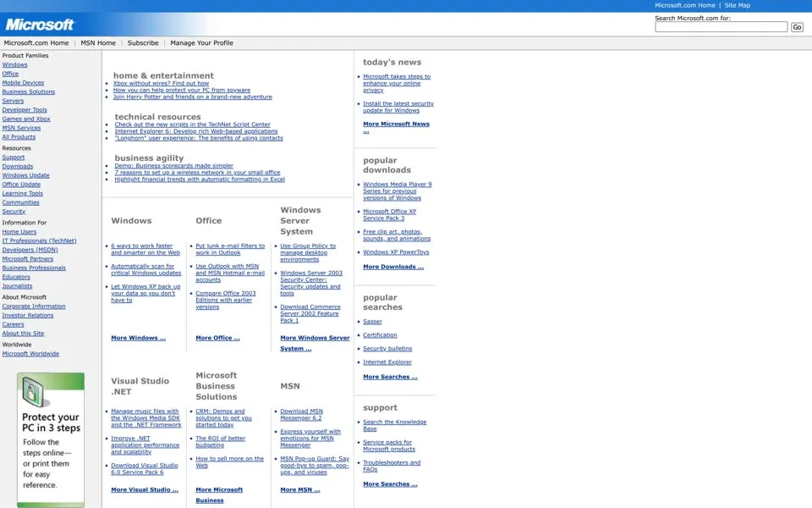Open Games and Xbox link
Viewport: 812px width, 508px height.
26,119
